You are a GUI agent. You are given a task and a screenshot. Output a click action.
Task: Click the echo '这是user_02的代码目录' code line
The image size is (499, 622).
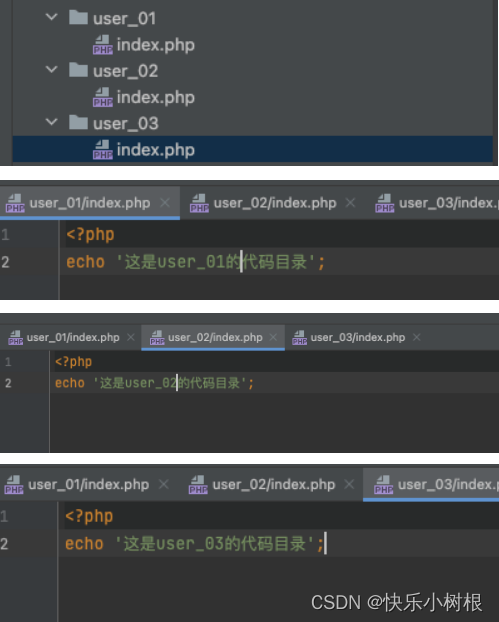click(154, 383)
